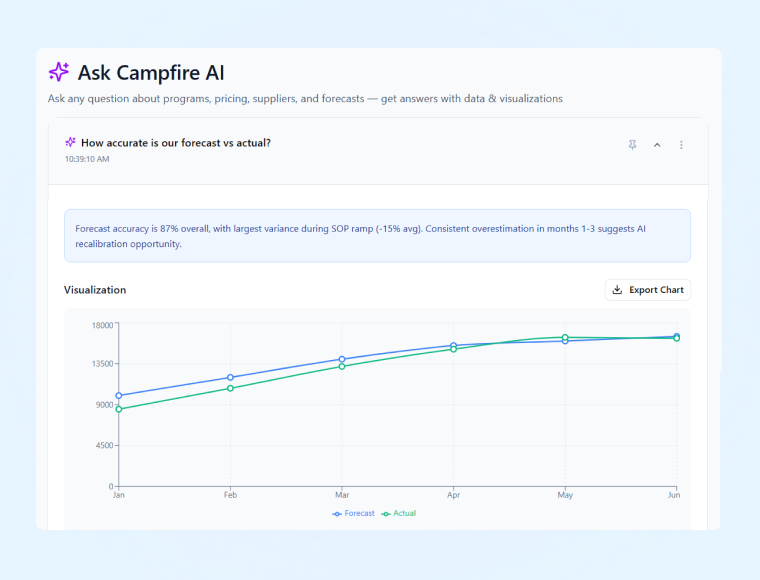The width and height of the screenshot is (760, 580).
Task: Click the '9000' y-axis label
Action: click(104, 405)
